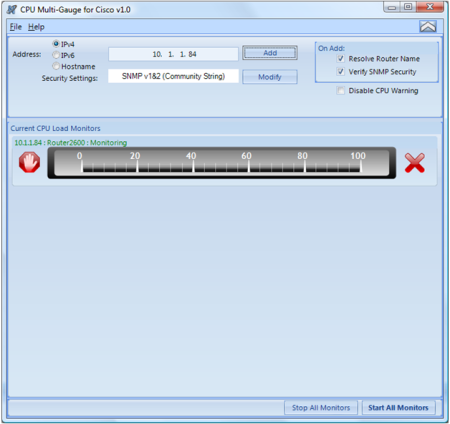
Task: Click the app icon in the title bar
Action: [12, 9]
